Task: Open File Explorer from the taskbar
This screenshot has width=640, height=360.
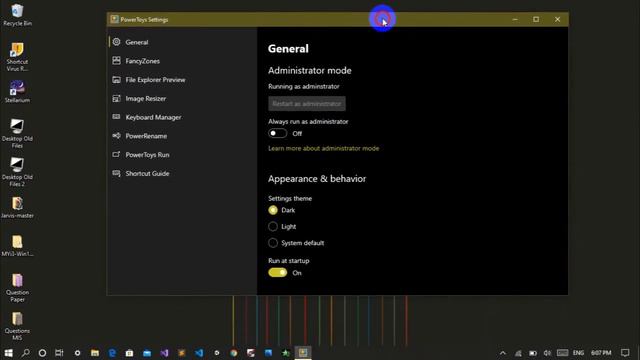Action: (x=95, y=353)
